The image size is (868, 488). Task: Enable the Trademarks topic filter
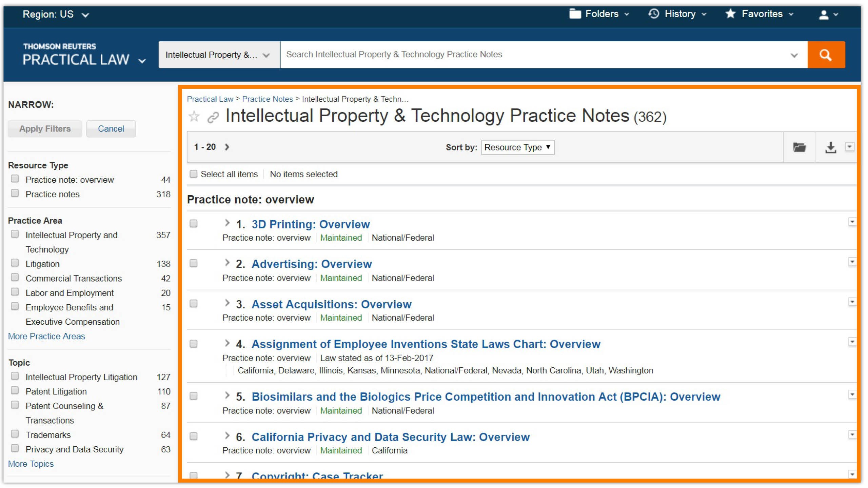(15, 434)
